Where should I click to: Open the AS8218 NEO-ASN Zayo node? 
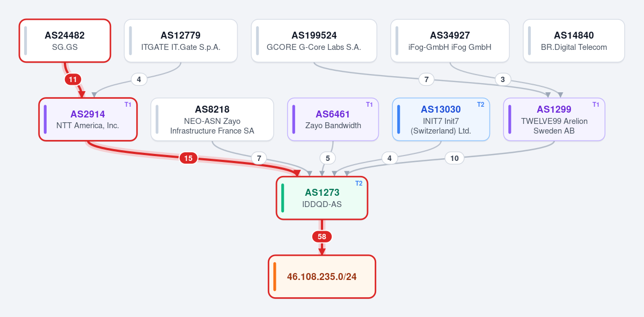click(x=213, y=120)
